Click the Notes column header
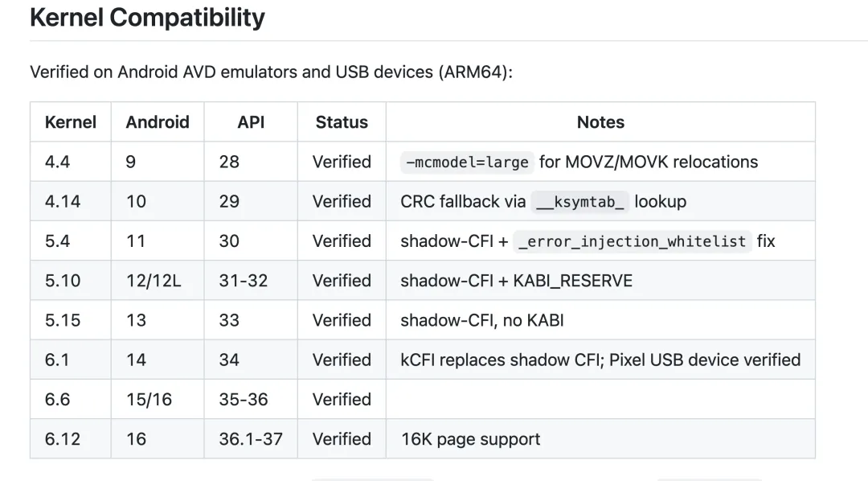868x481 pixels. (x=600, y=122)
